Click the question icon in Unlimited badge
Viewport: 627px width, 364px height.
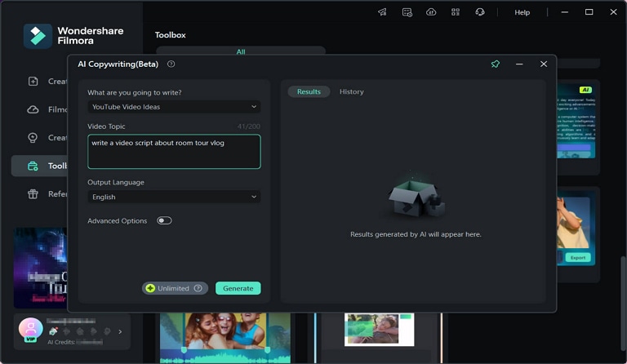[198, 288]
